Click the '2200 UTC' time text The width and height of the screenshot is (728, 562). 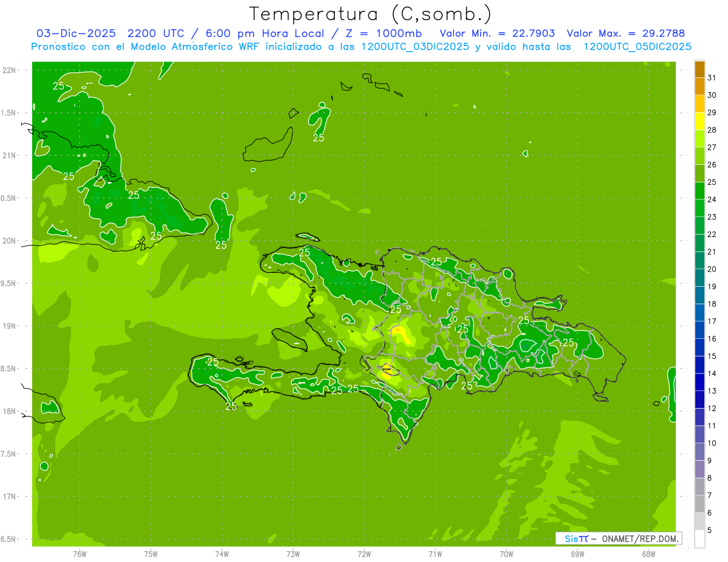(157, 34)
